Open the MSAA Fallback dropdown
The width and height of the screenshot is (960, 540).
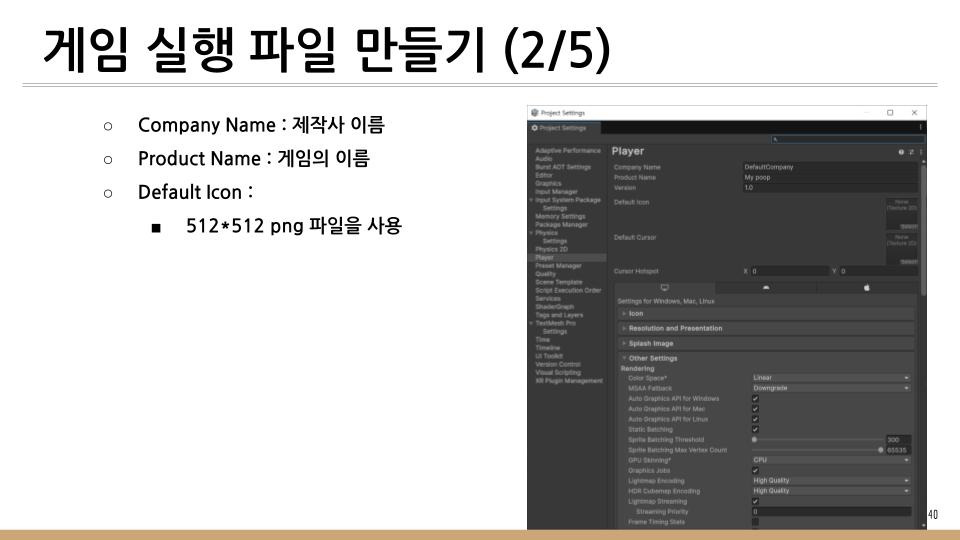point(831,388)
